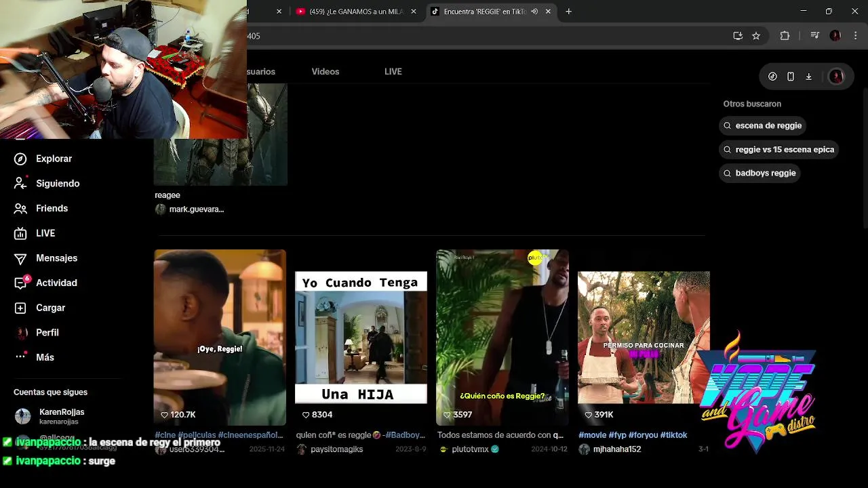Screen dimensions: 868x488
Task: Open the 'reagee' video thumbnail
Action: [x=220, y=134]
